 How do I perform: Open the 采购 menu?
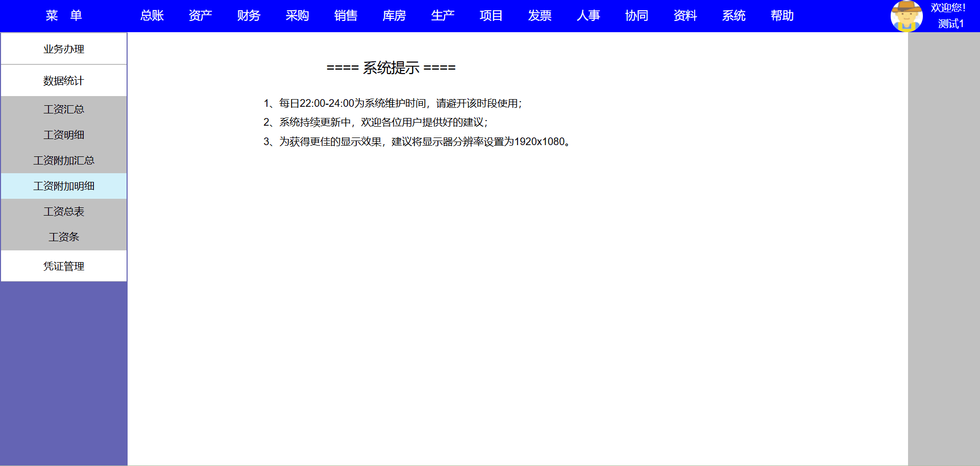click(297, 16)
